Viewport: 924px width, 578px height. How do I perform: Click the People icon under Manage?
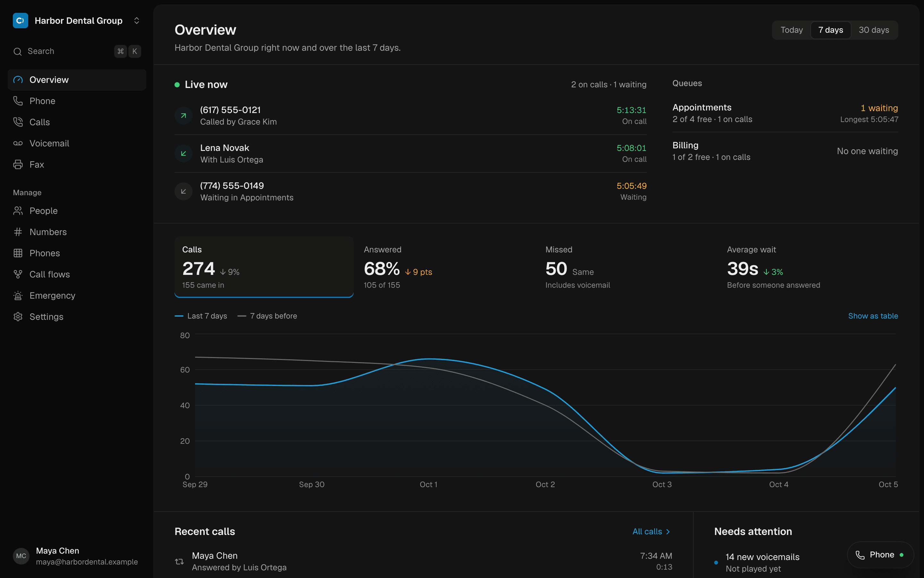coord(18,211)
